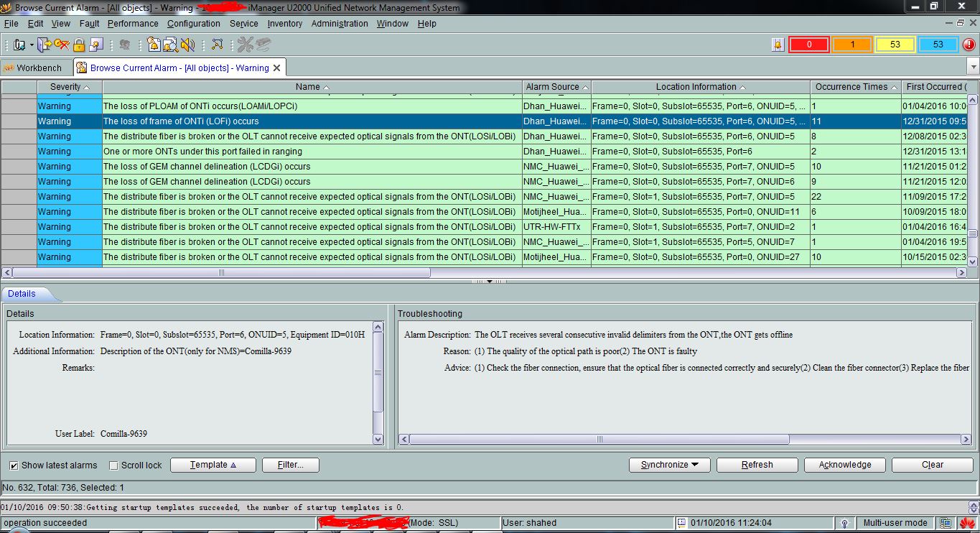This screenshot has height=533, width=980.
Task: Open the Help menu
Action: [x=426, y=24]
